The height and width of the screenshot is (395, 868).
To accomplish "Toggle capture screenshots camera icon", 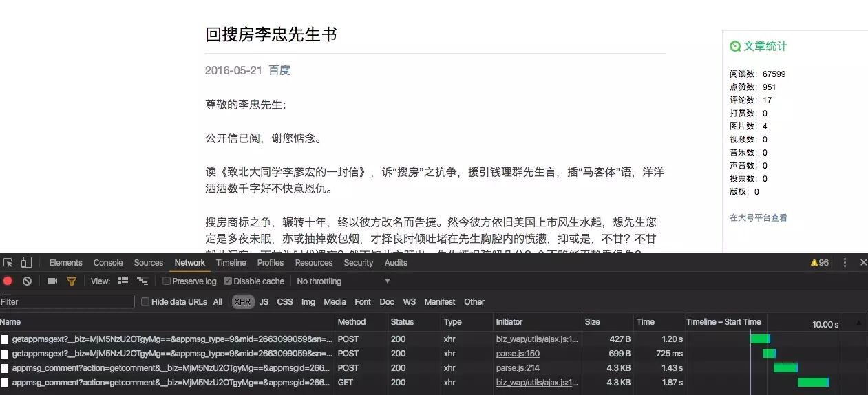I will coord(52,281).
